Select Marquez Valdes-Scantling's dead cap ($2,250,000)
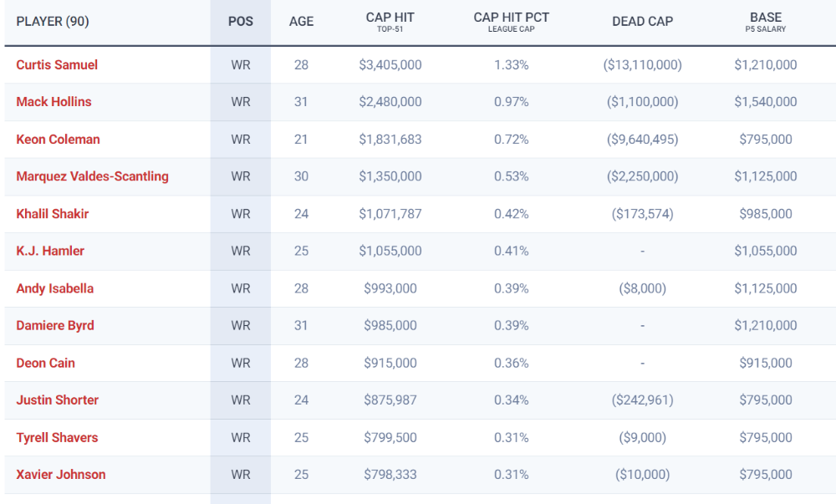 tap(642, 176)
